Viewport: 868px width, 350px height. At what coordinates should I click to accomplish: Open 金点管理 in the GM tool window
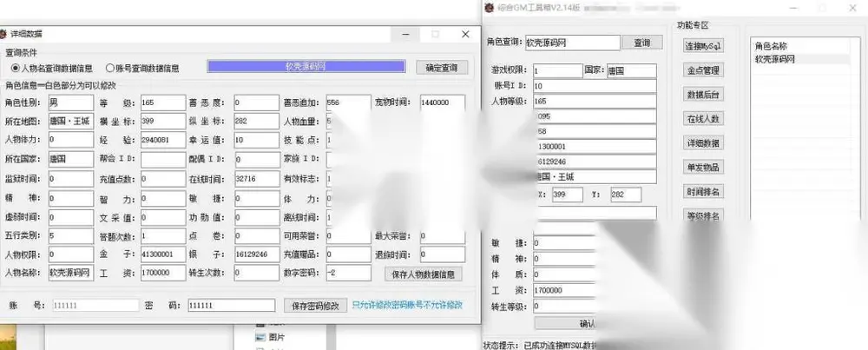coord(703,70)
